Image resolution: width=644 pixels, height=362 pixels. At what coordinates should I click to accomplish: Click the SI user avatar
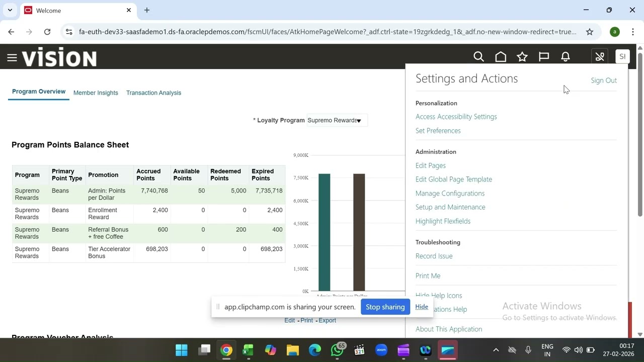[x=622, y=57]
